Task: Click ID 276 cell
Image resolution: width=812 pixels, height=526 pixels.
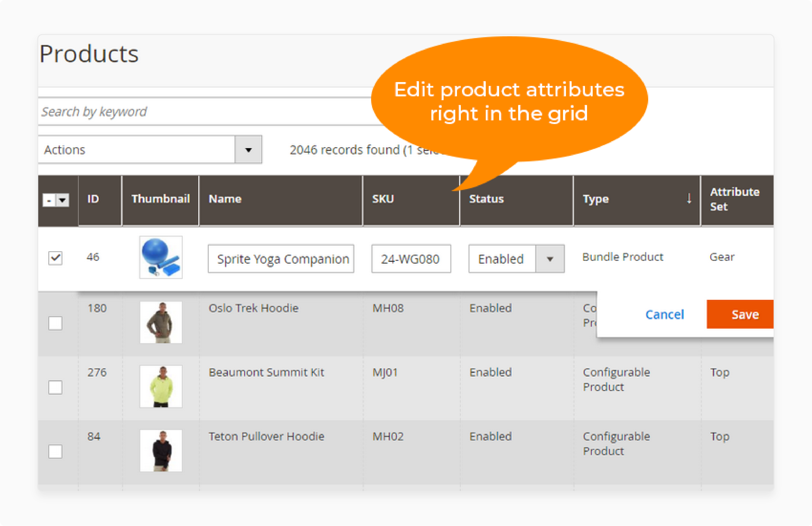Action: click(x=97, y=372)
